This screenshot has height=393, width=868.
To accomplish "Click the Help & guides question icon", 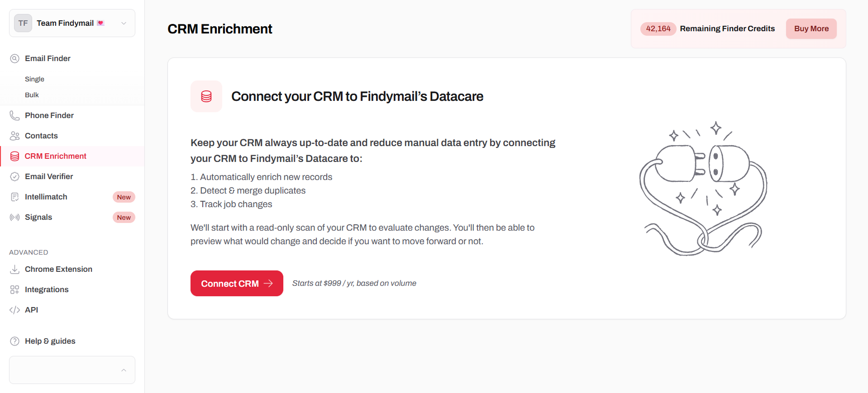I will tap(15, 341).
